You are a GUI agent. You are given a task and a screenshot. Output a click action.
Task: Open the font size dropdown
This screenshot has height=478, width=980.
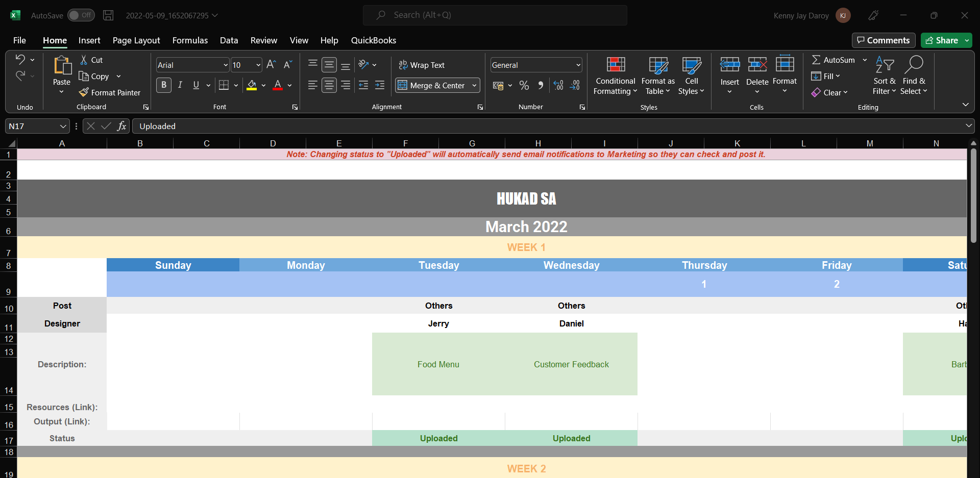click(258, 65)
